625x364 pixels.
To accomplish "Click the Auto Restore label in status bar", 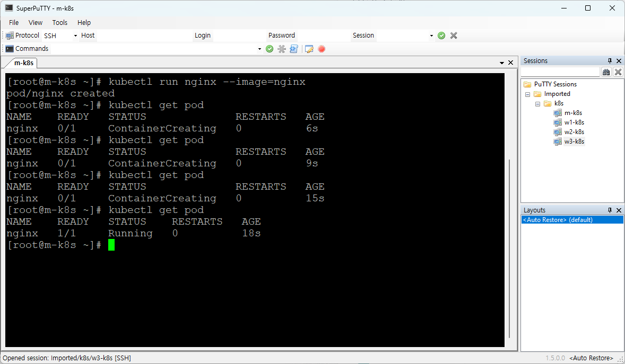I will pyautogui.click(x=591, y=358).
